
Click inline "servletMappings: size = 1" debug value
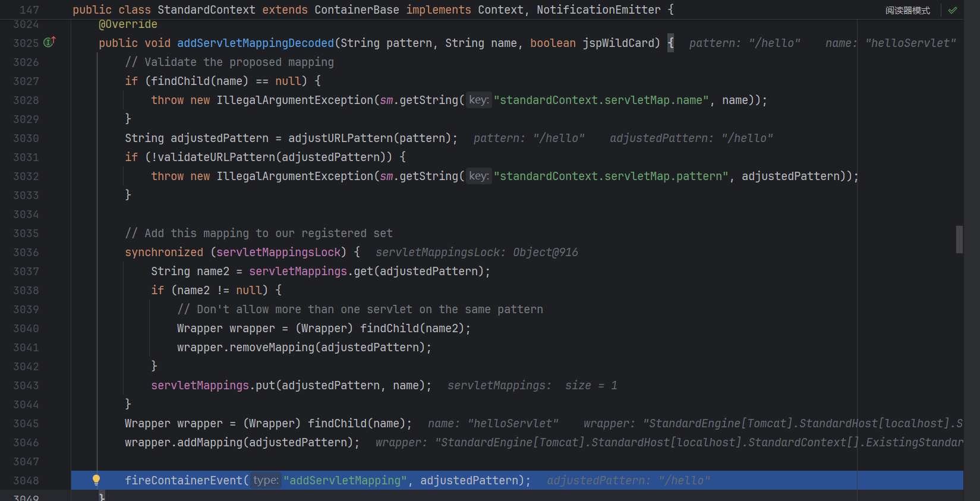click(532, 386)
